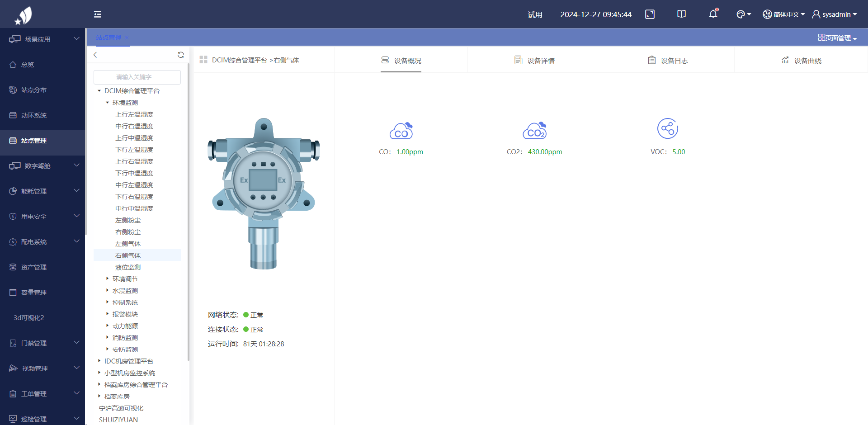
Task: Expand the 控制系统 tree node
Action: pyautogui.click(x=107, y=302)
